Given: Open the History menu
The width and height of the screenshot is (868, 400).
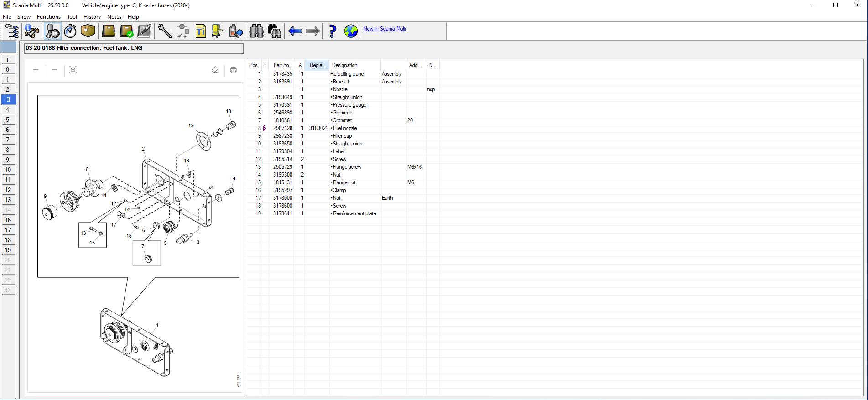Looking at the screenshot, I should tap(92, 17).
